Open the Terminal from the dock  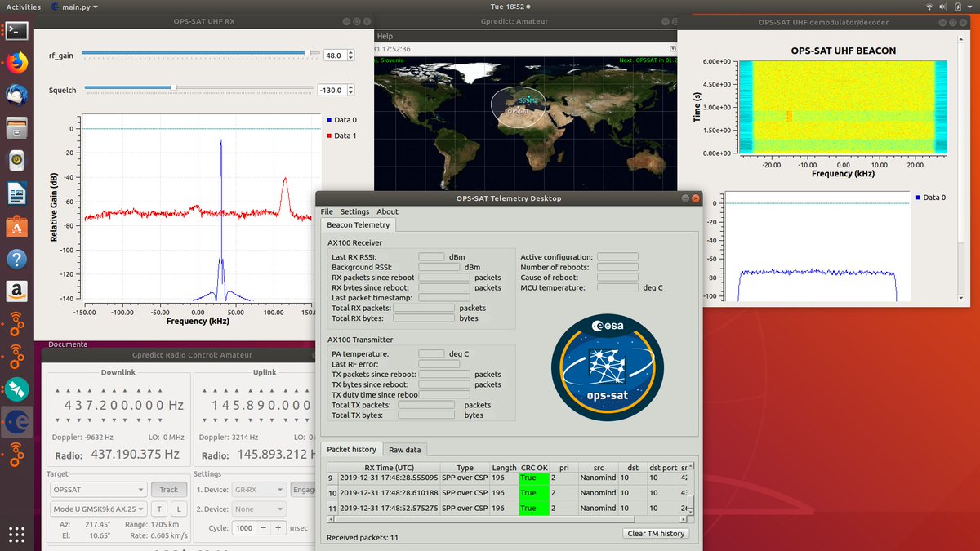[16, 31]
